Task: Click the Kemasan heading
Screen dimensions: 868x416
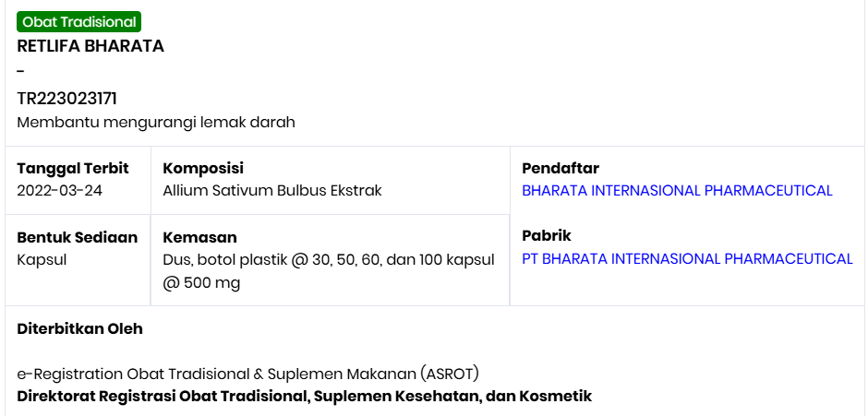Action: tap(200, 237)
